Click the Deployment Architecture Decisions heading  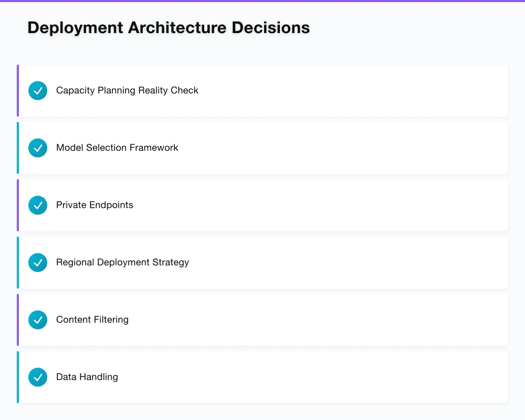(x=168, y=27)
